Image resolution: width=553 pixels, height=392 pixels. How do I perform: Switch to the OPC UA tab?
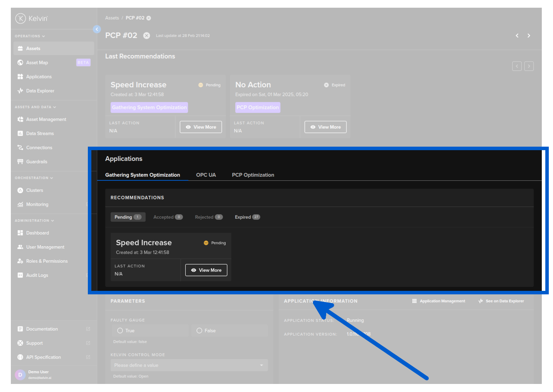click(x=206, y=175)
